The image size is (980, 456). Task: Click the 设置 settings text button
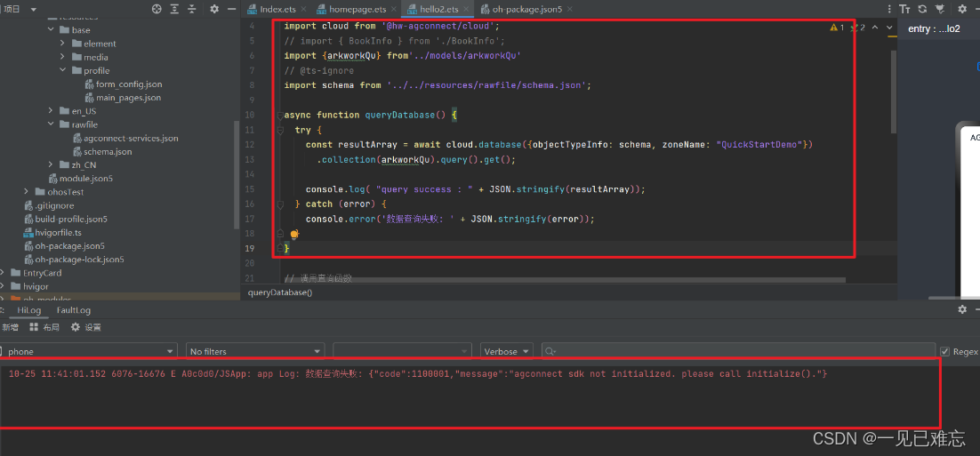pyautogui.click(x=92, y=327)
